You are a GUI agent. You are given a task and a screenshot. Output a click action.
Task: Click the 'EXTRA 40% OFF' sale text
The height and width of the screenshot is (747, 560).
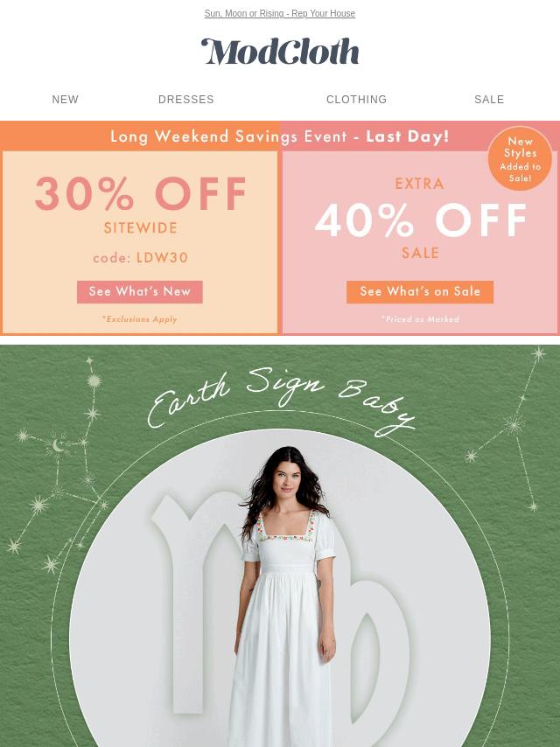pyautogui.click(x=420, y=210)
